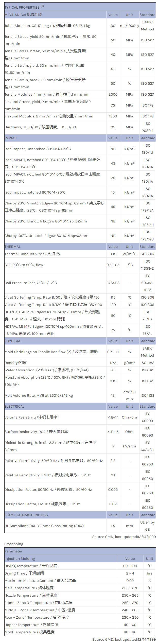The width and height of the screenshot is (158, 644).
Task: Click the Tensile Modulus value 2000
Action: click(113, 94)
